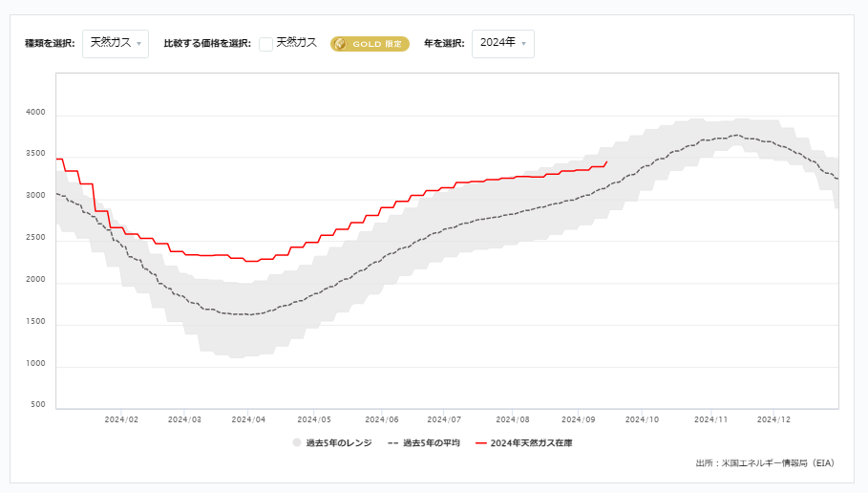This screenshot has height=493, width=868.
Task: Click the 年を選択 label
Action: 444,44
